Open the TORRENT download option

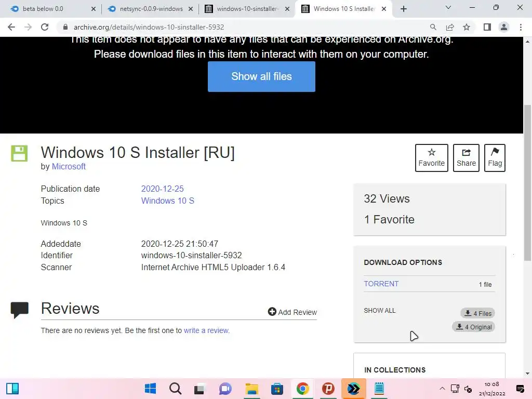pos(381,284)
